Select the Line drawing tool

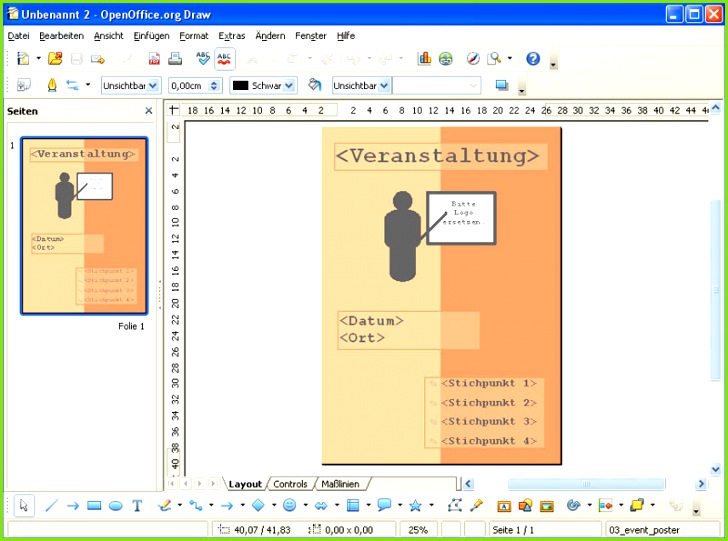coord(51,505)
